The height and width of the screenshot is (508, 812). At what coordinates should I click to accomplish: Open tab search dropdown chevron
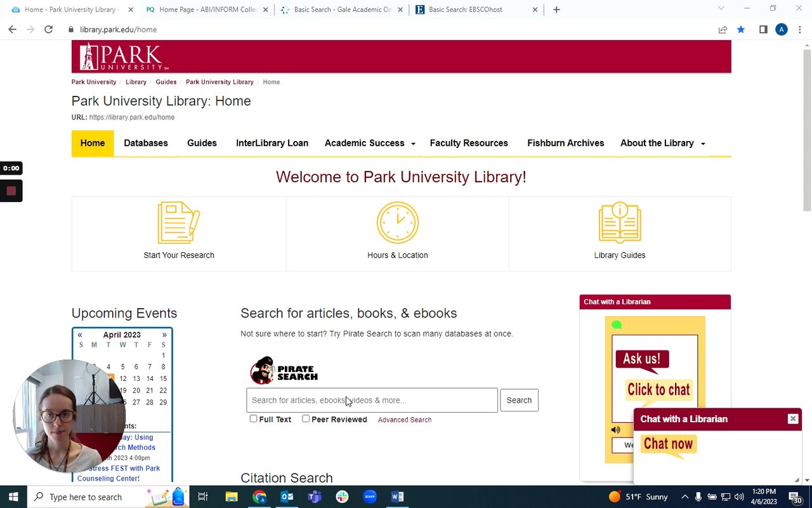pos(721,8)
